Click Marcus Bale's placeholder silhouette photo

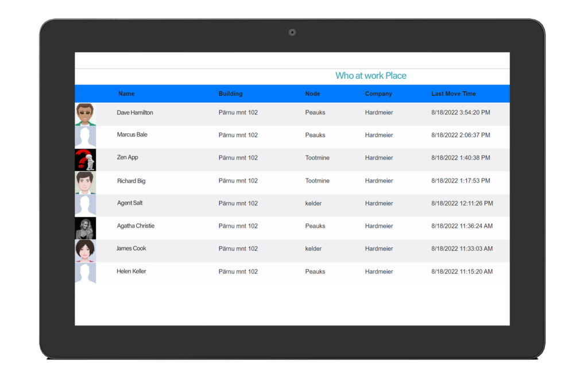pyautogui.click(x=86, y=137)
